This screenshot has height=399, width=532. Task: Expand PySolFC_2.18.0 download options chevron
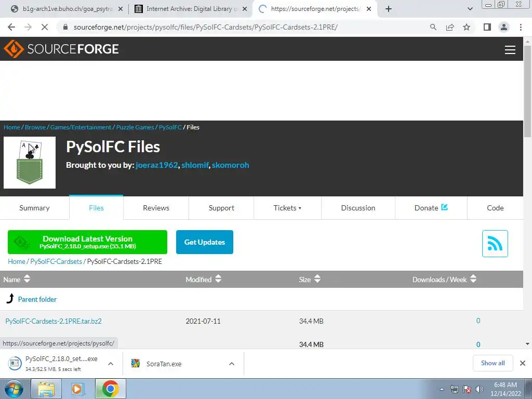click(x=111, y=364)
